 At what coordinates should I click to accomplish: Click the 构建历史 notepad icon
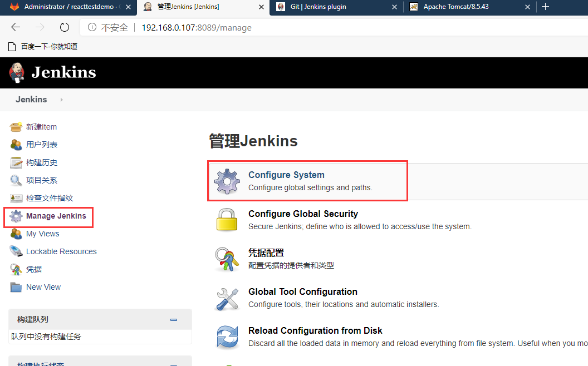coord(16,162)
